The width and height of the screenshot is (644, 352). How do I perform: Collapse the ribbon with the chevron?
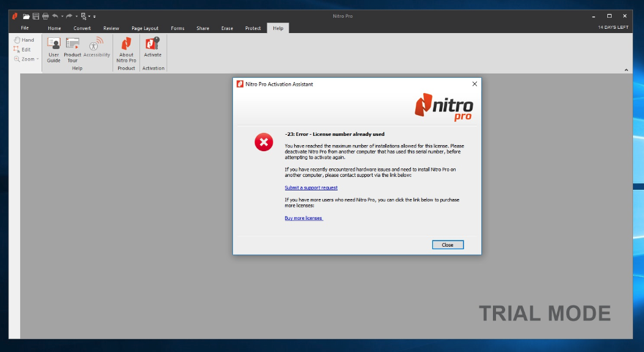pyautogui.click(x=626, y=70)
